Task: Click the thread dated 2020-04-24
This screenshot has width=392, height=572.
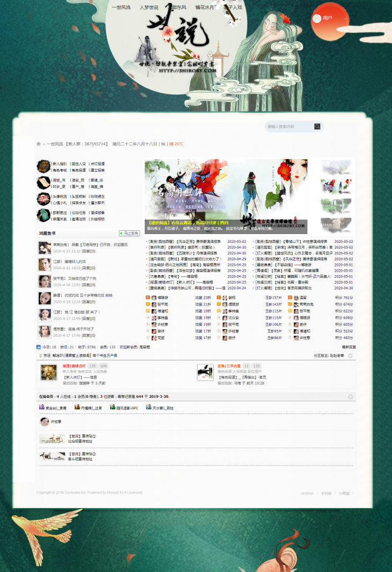Action: [x=187, y=288]
